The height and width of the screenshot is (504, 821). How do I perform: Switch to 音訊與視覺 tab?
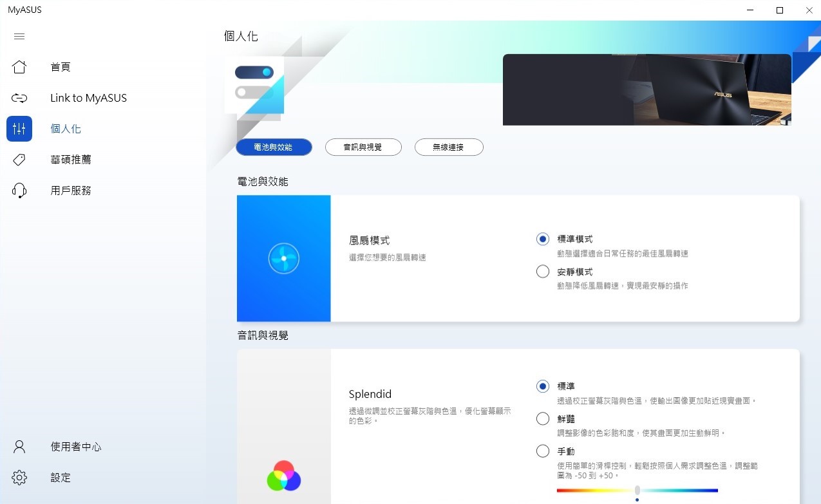(363, 147)
